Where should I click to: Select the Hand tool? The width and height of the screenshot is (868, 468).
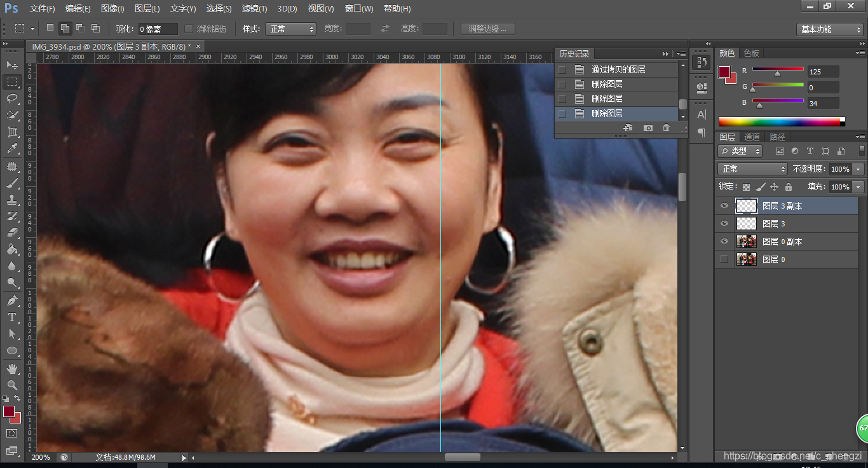(x=12, y=368)
